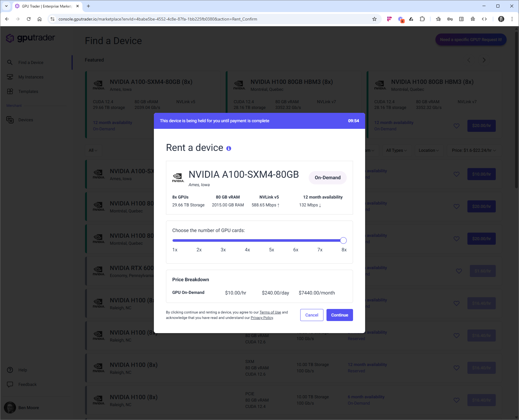Click the next featured arrow

[x=484, y=60]
